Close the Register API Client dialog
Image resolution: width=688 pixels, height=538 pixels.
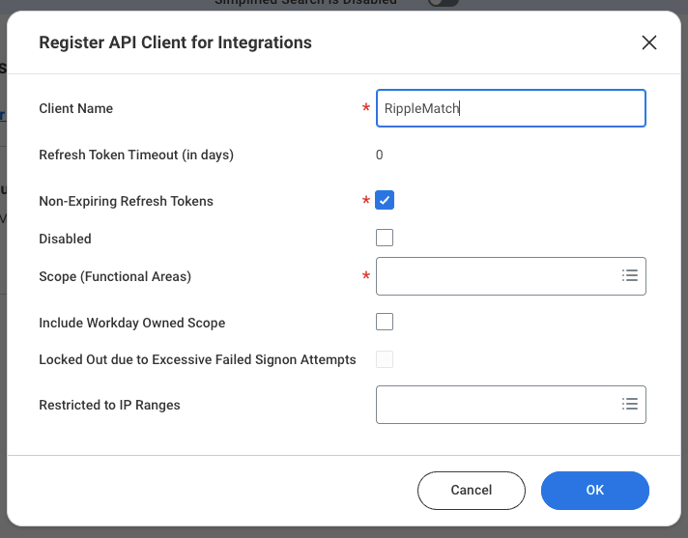[649, 42]
